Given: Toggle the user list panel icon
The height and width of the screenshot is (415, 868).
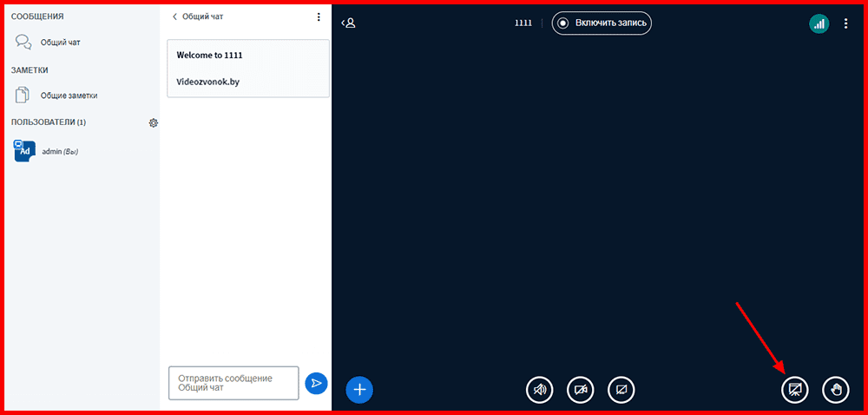Looking at the screenshot, I should click(x=349, y=23).
